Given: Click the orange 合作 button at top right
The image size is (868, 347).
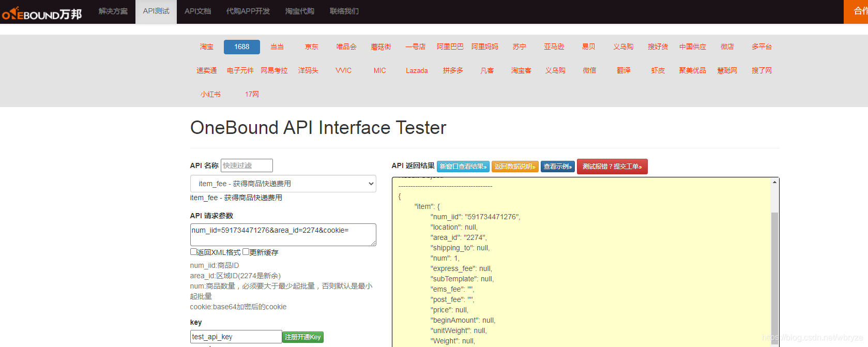Looking at the screenshot, I should click(856, 11).
